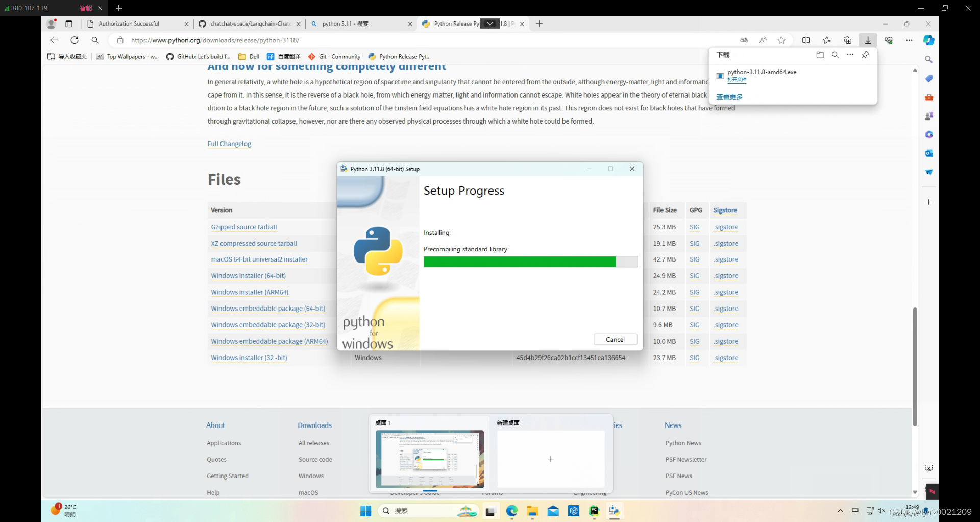Open the favorites list icon
The image size is (980, 522).
coord(827,40)
